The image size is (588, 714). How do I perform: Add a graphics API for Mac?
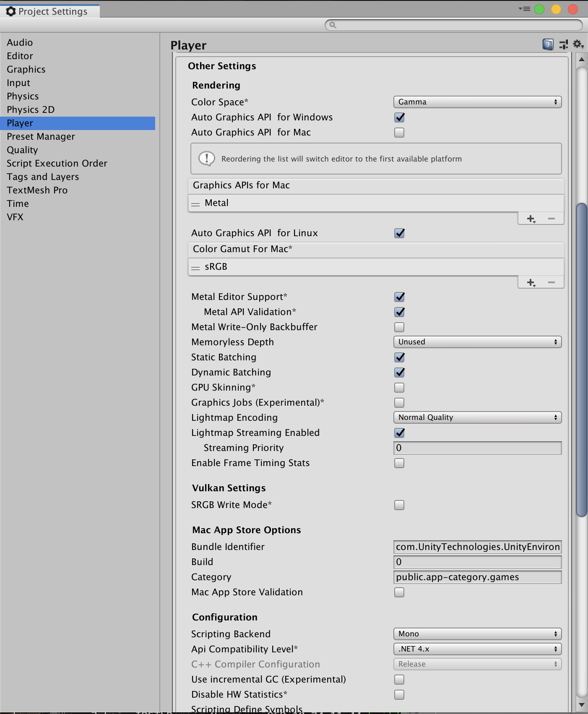531,219
